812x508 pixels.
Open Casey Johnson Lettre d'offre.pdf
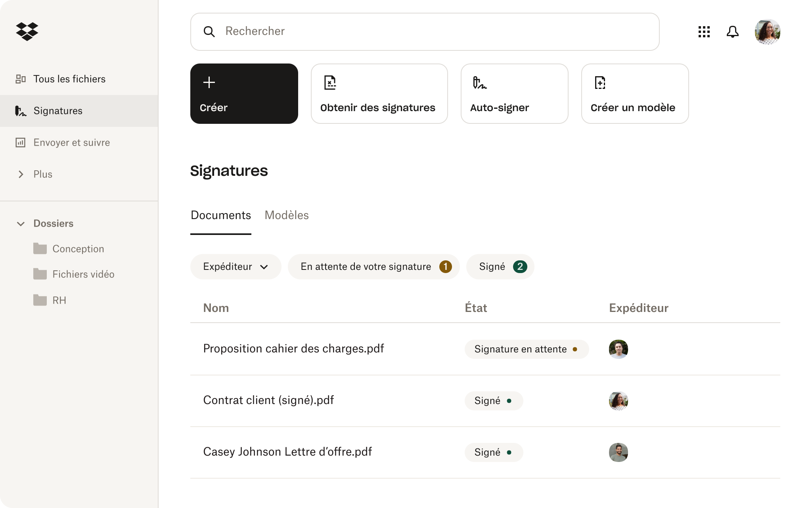coord(287,451)
